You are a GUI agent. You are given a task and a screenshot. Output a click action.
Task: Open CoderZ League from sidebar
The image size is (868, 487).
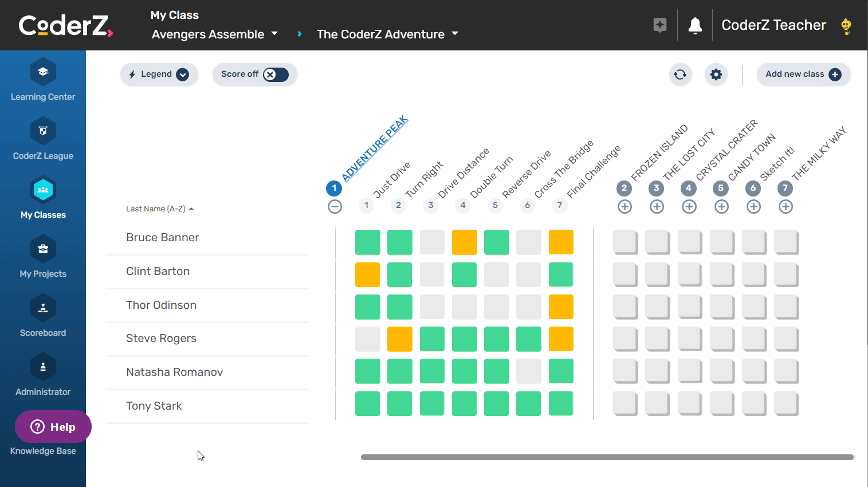[x=43, y=131]
